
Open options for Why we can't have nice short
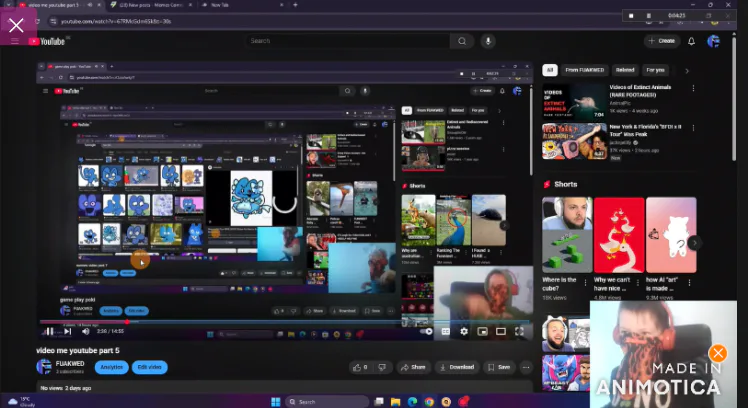[638, 282]
